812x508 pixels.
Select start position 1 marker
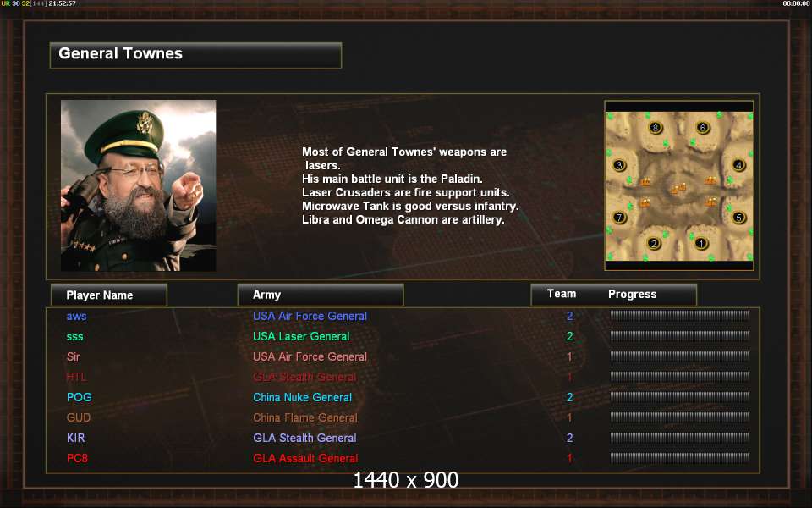point(700,243)
